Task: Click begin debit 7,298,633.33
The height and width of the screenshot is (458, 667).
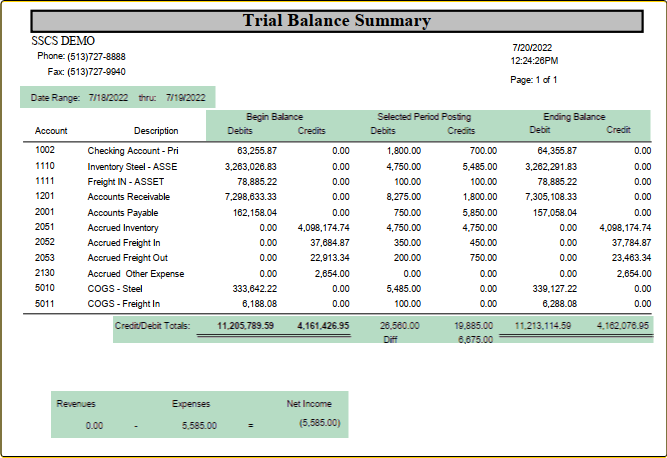Action: click(251, 196)
